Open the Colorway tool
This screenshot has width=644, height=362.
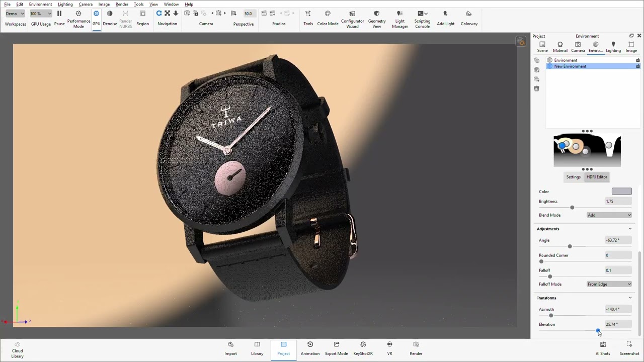coord(469,18)
